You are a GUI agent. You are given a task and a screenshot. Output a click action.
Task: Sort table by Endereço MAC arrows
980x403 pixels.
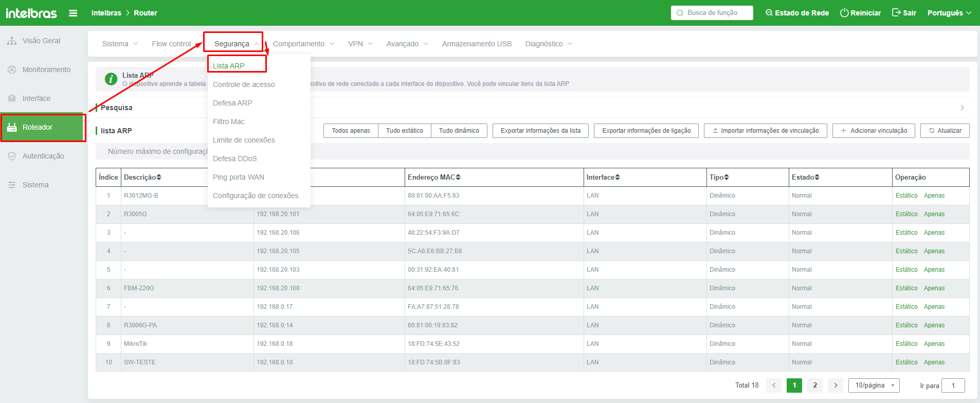458,177
